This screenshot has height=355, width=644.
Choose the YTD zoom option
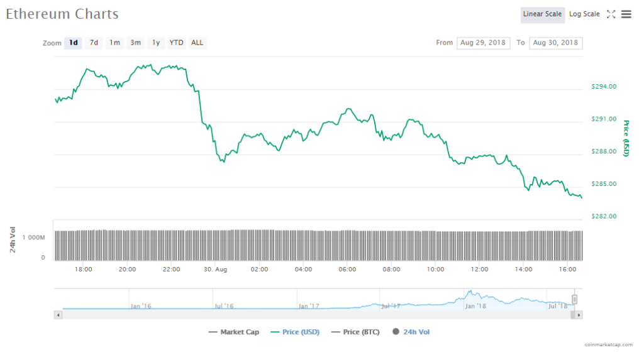[x=177, y=43]
